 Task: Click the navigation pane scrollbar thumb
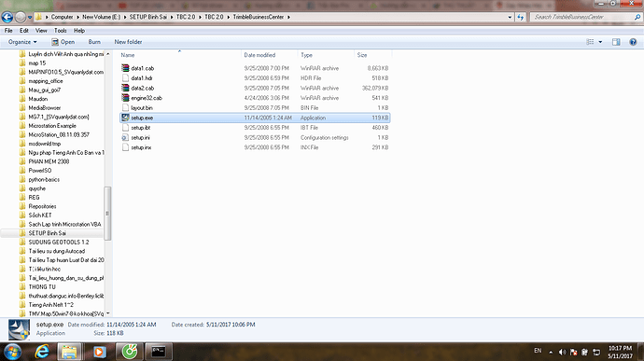tap(107, 214)
